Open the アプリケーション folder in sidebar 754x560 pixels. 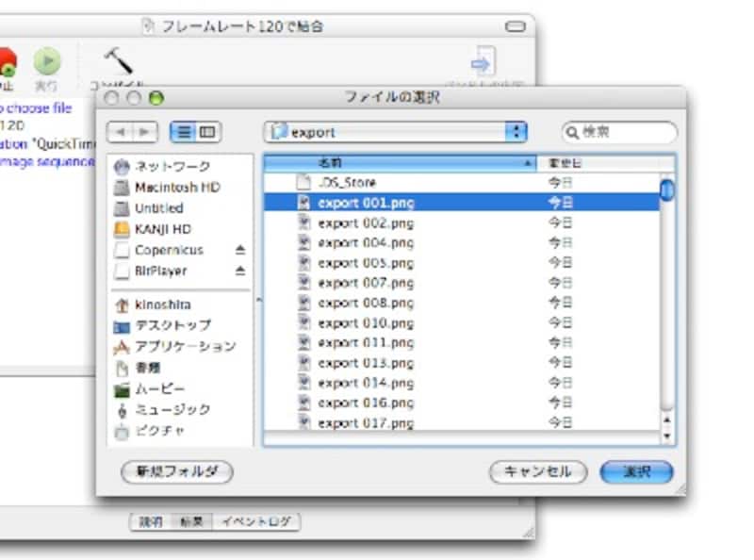[185, 346]
